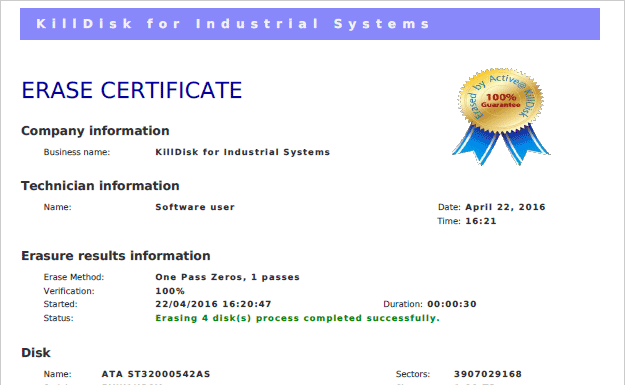Select the time value 16:21
The height and width of the screenshot is (385, 625).
pyautogui.click(x=481, y=221)
